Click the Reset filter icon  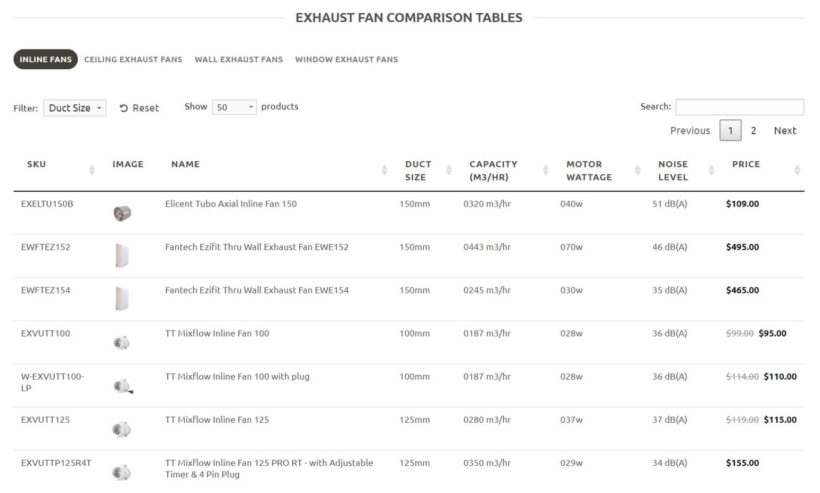[124, 108]
